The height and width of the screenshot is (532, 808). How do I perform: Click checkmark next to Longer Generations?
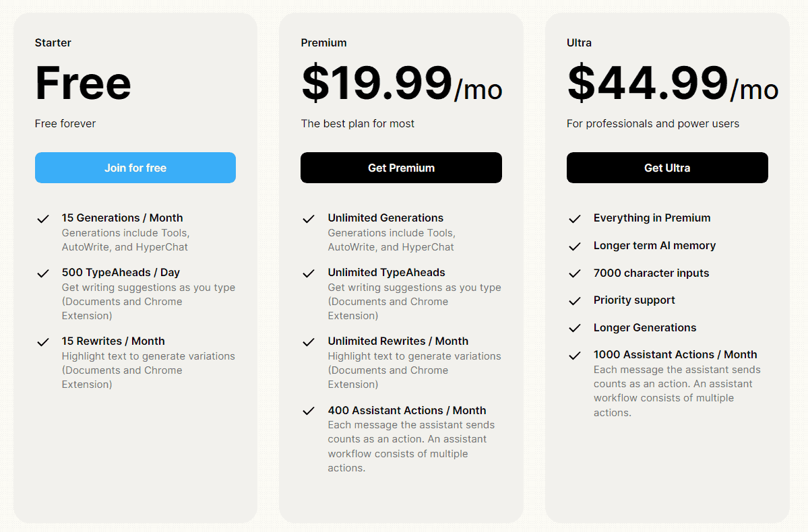(x=575, y=328)
